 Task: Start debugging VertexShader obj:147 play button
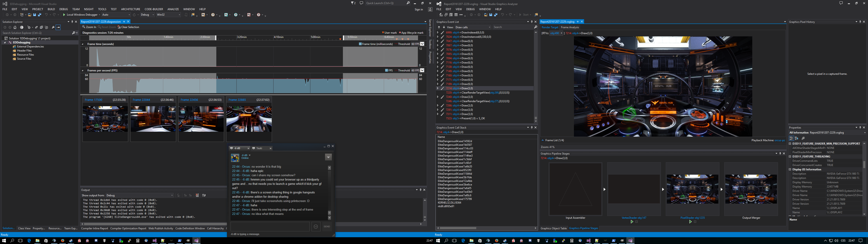632,222
